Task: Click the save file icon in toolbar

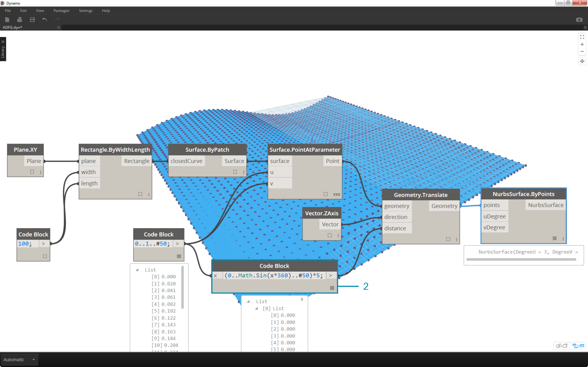Action: click(x=32, y=20)
